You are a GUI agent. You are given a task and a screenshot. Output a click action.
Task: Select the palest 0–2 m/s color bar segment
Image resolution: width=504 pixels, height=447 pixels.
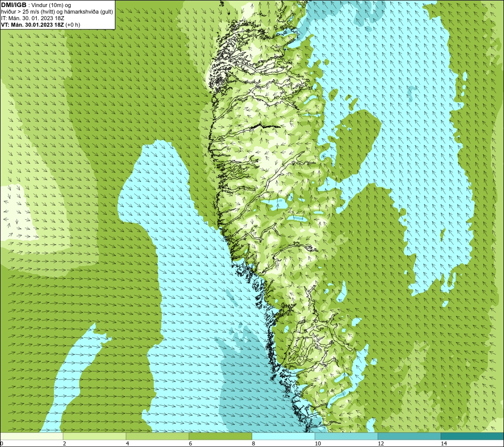[x=31, y=436]
